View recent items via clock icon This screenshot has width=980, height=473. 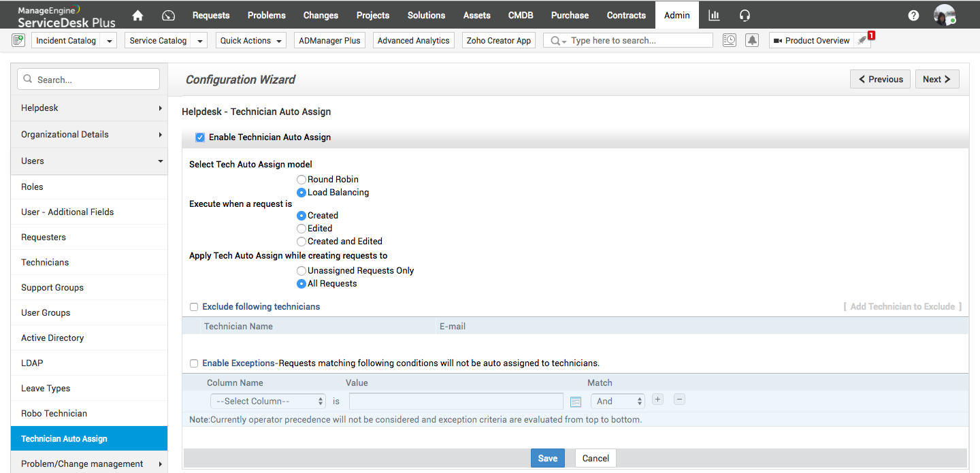click(729, 40)
